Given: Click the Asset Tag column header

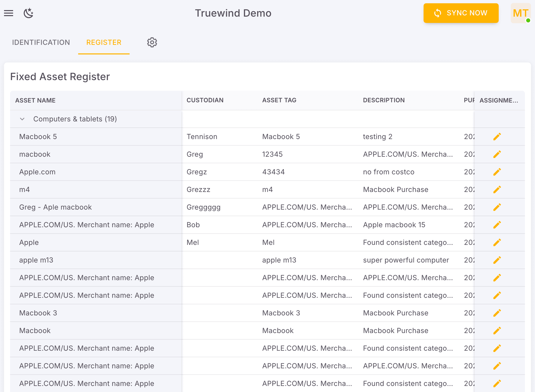Looking at the screenshot, I should coord(279,100).
